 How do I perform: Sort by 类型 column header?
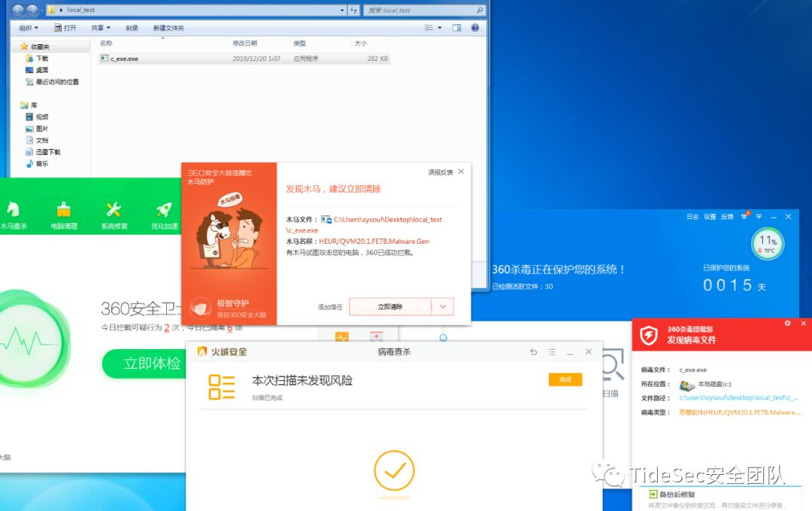[320, 44]
